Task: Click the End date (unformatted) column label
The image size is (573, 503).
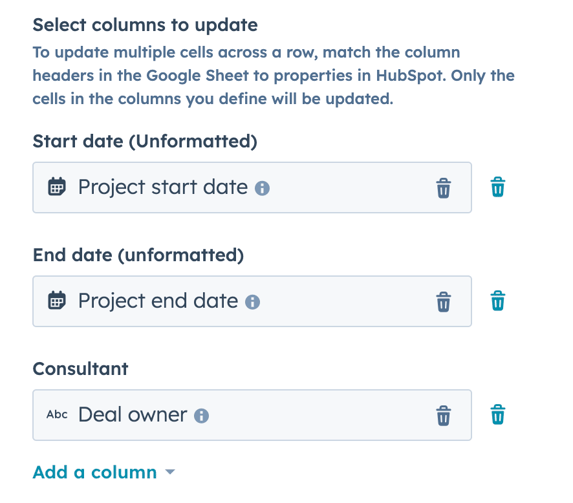Action: pyautogui.click(x=138, y=255)
